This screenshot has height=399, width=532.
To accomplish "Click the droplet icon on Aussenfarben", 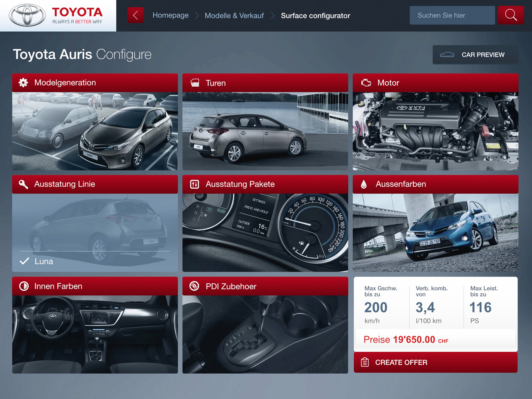I will [x=364, y=184].
